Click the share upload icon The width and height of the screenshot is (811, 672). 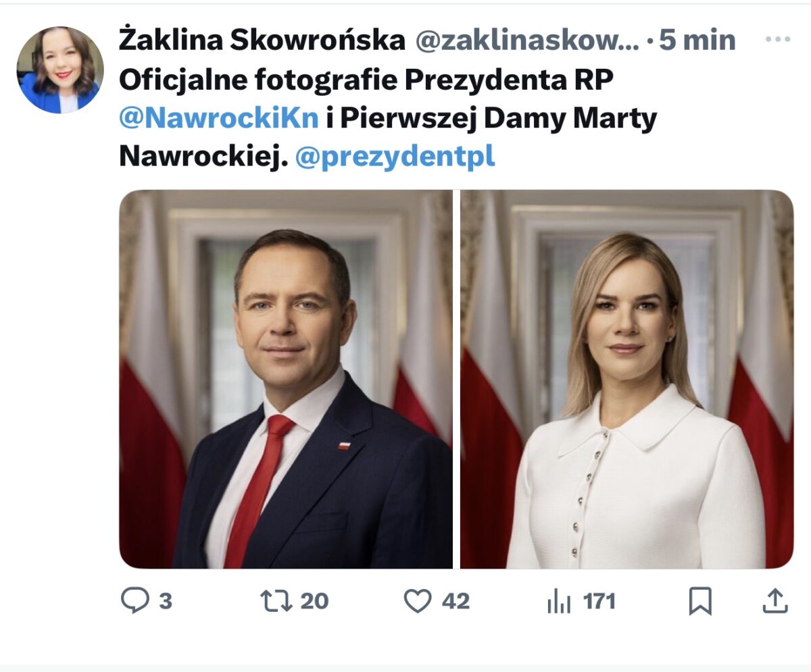pos(775,600)
